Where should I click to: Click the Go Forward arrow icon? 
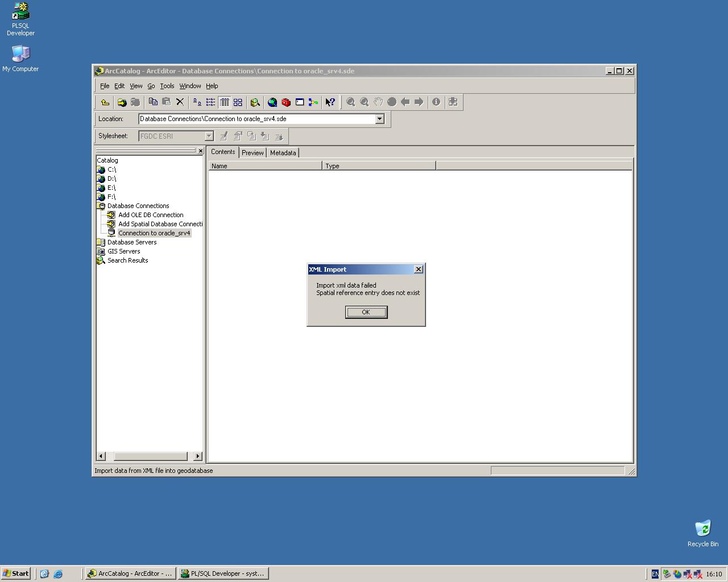pos(419,102)
